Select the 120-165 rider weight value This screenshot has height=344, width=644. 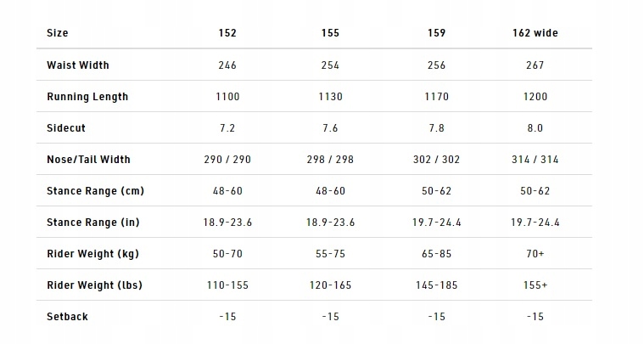point(331,285)
